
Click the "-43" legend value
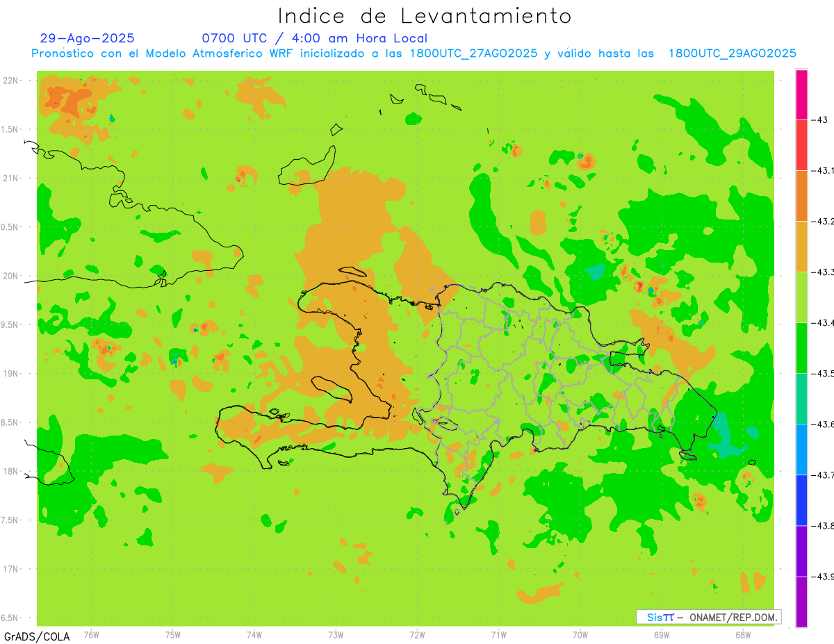point(819,119)
